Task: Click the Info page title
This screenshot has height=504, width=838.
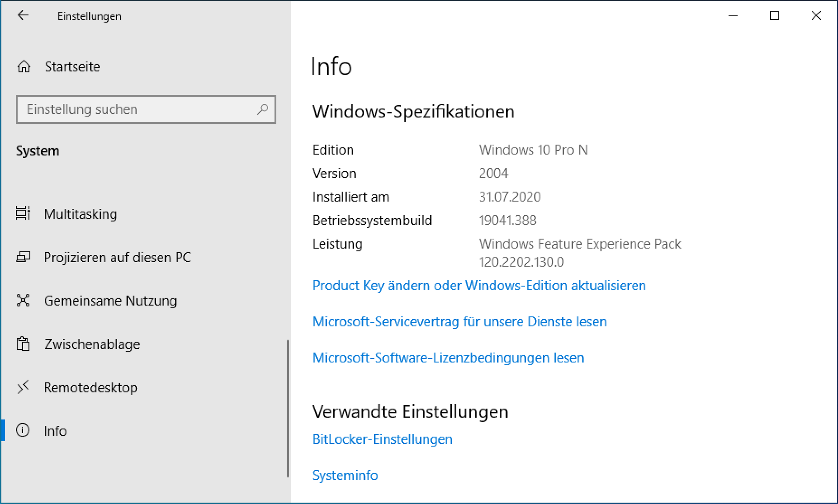Action: point(331,66)
